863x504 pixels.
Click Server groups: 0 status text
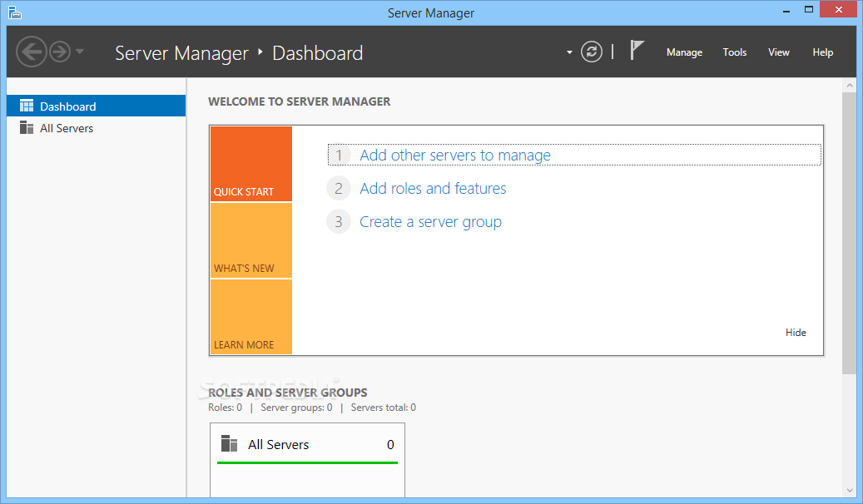tap(296, 408)
